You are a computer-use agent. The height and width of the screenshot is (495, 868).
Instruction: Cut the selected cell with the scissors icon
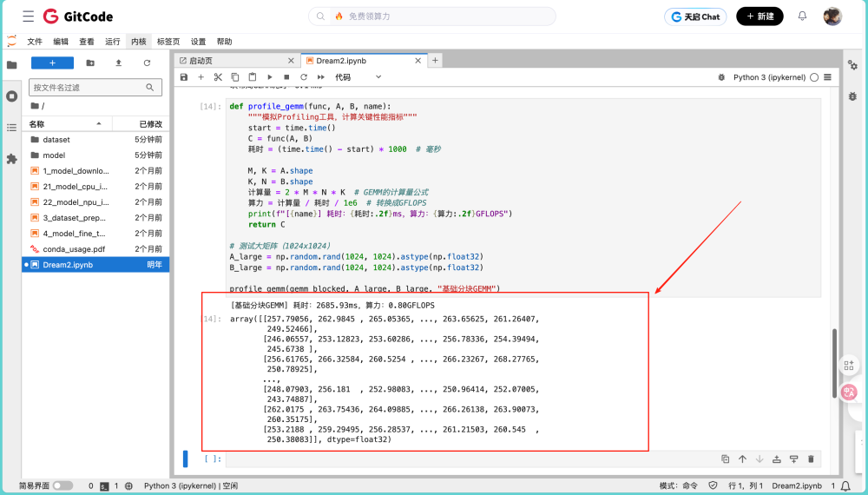point(218,77)
